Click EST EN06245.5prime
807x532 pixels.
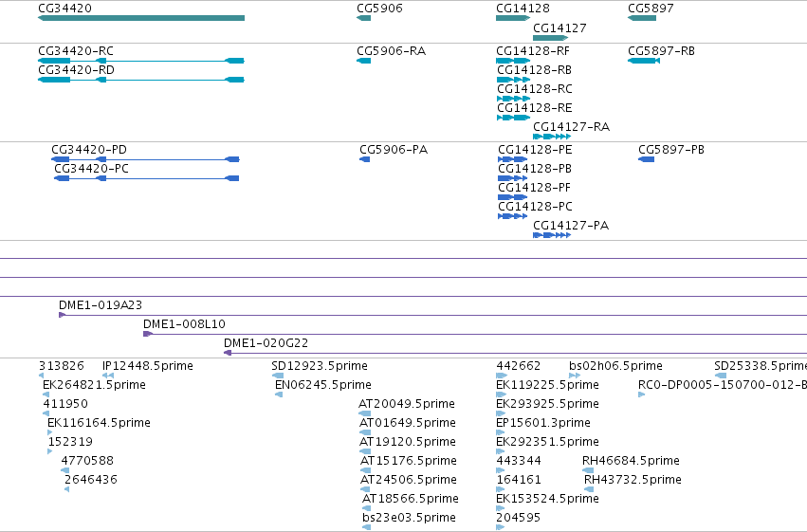279,394
